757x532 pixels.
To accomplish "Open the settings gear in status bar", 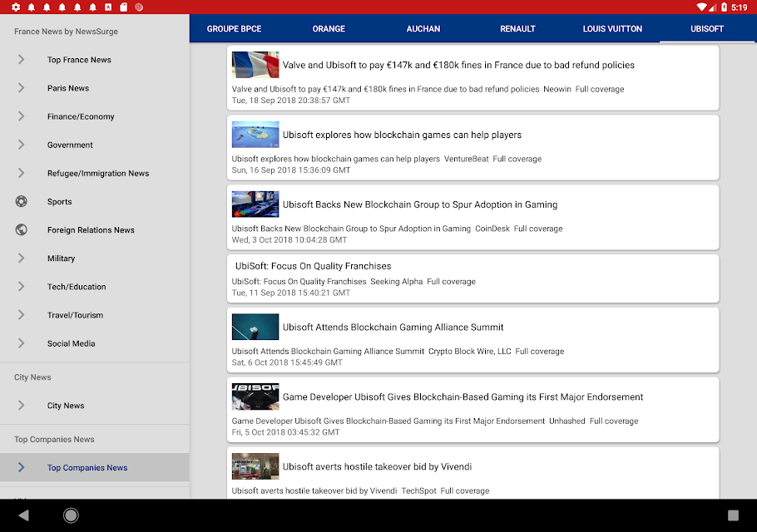I will (x=16, y=7).
